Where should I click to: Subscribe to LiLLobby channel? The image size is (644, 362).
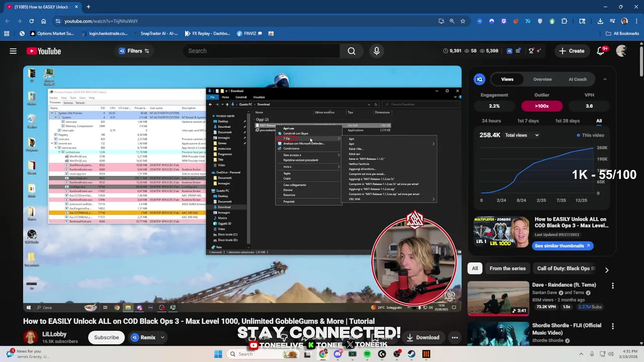point(106,337)
